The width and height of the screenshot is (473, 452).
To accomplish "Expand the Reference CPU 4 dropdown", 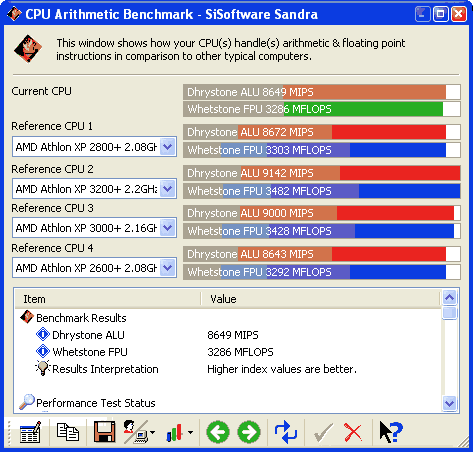I will pyautogui.click(x=168, y=268).
